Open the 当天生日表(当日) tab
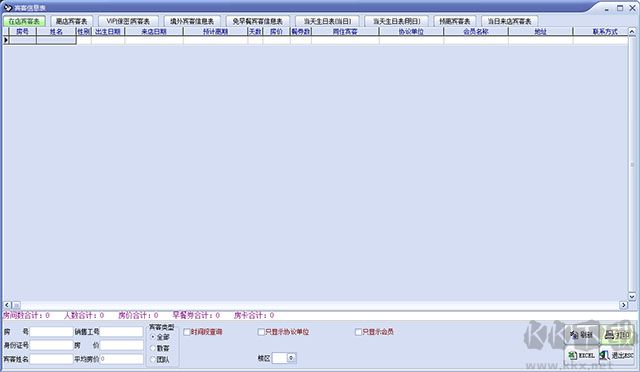 pos(327,21)
